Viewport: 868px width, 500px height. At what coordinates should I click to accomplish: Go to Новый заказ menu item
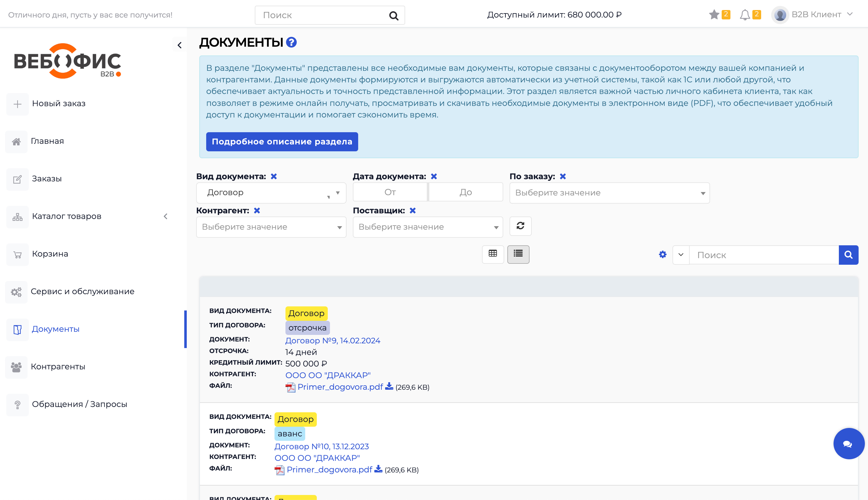(x=58, y=103)
